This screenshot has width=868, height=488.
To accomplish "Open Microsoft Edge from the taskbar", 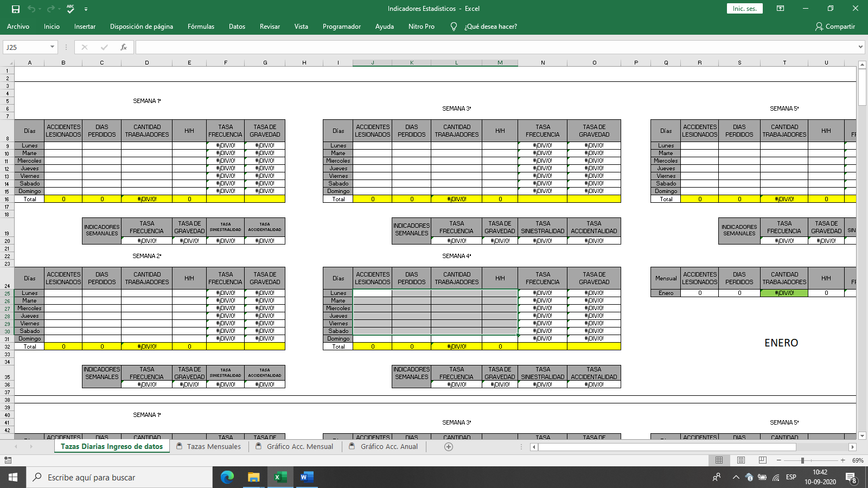I will point(227,477).
